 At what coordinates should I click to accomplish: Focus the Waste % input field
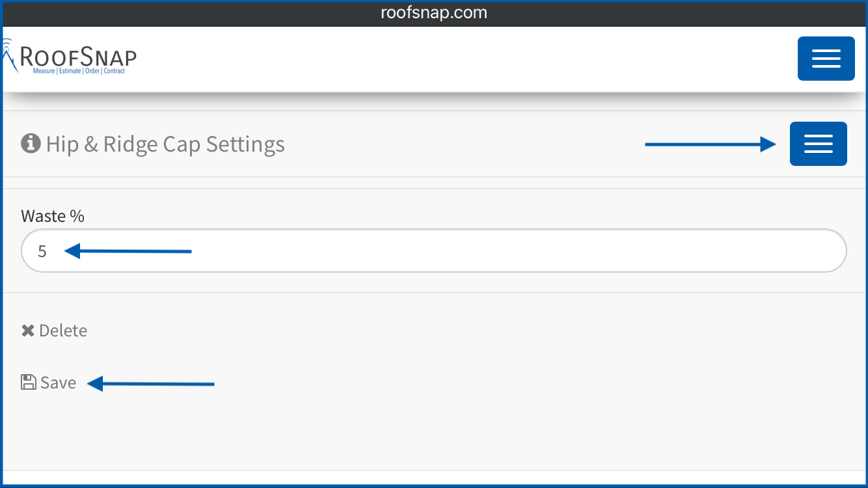click(434, 251)
